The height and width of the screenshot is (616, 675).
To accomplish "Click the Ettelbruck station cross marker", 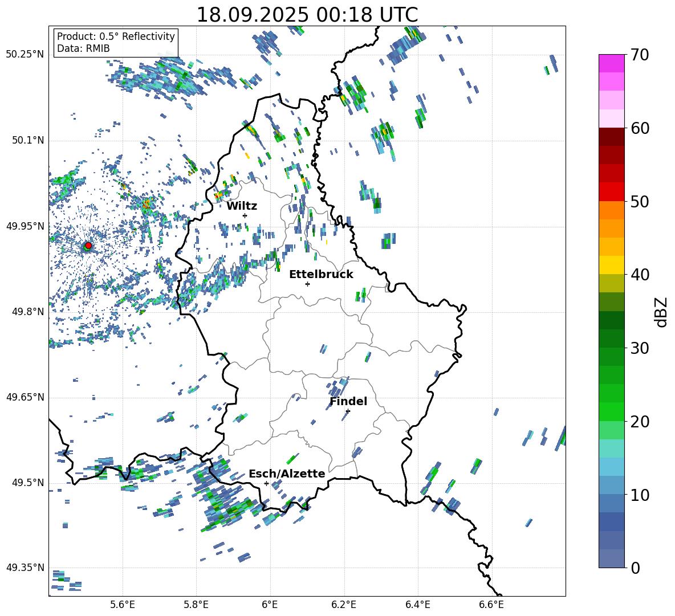I will point(307,284).
